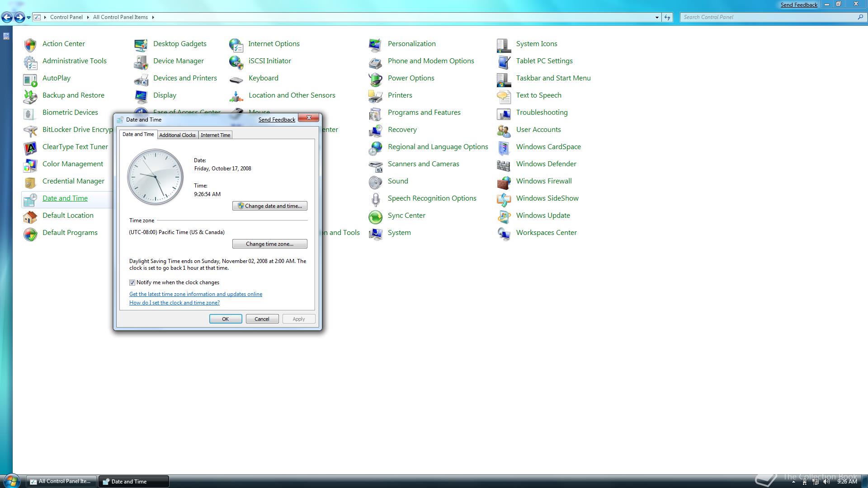
Task: Open Credential Manager icon
Action: (30, 182)
